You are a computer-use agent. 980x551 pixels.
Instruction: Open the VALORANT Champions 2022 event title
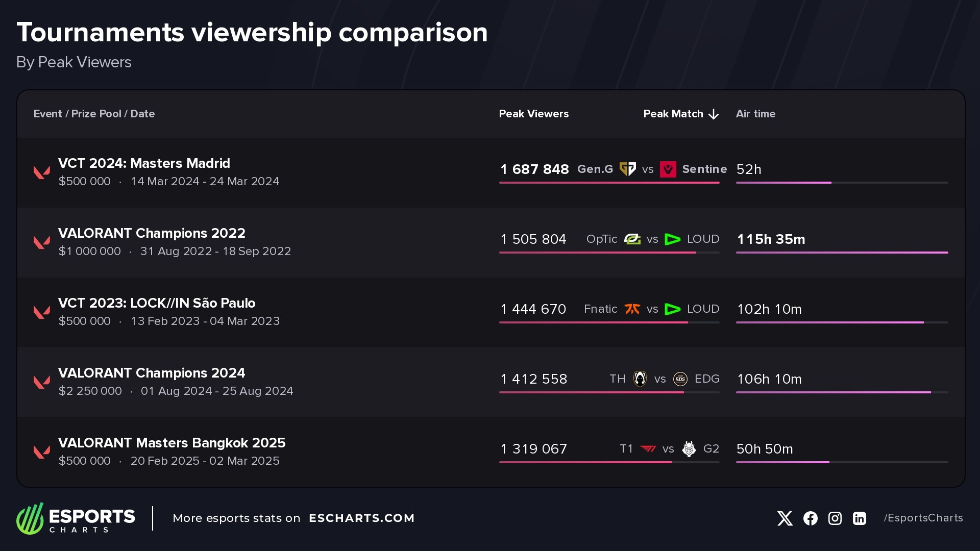[x=152, y=233]
